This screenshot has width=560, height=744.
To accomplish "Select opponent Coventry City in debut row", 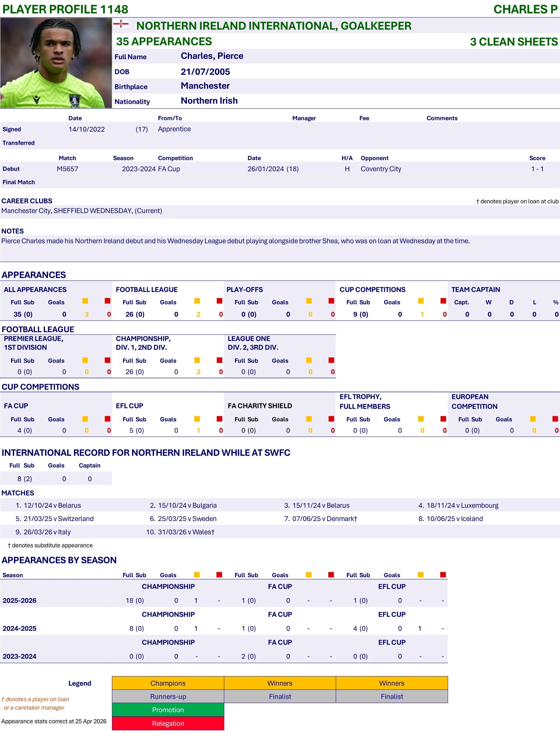I will coord(381,169).
